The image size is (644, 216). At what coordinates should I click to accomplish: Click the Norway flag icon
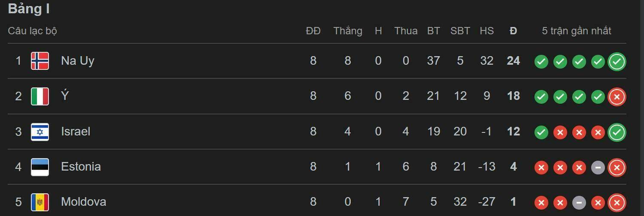coord(40,61)
